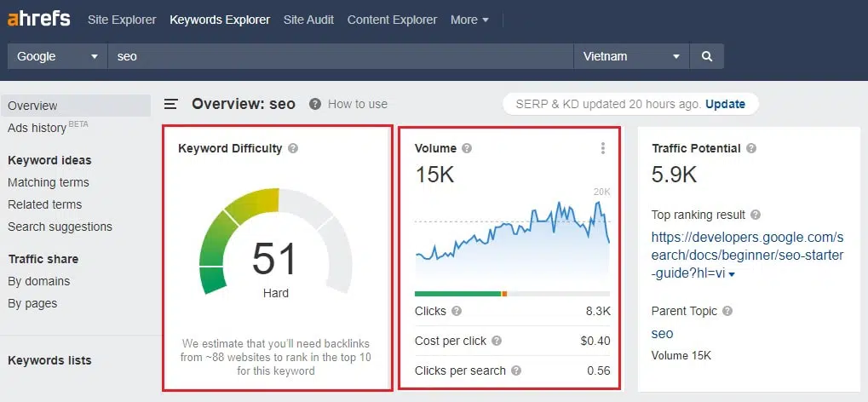
Task: Click the Volume 15K text under Parent Topic
Action: (681, 355)
